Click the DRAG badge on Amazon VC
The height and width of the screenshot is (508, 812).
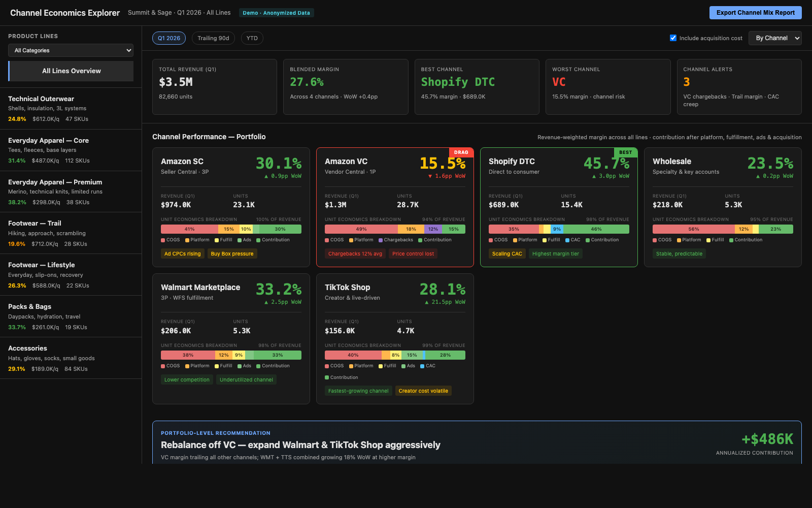click(x=461, y=152)
